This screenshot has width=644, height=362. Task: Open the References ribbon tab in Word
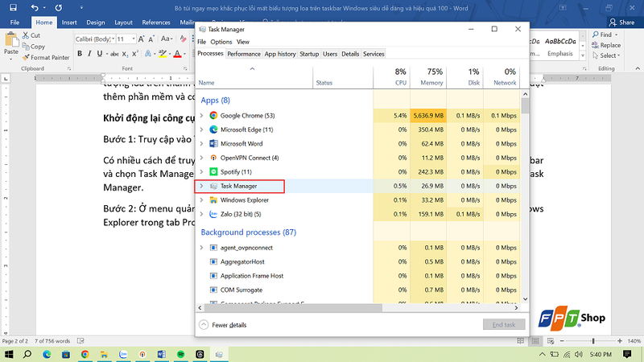(x=155, y=23)
